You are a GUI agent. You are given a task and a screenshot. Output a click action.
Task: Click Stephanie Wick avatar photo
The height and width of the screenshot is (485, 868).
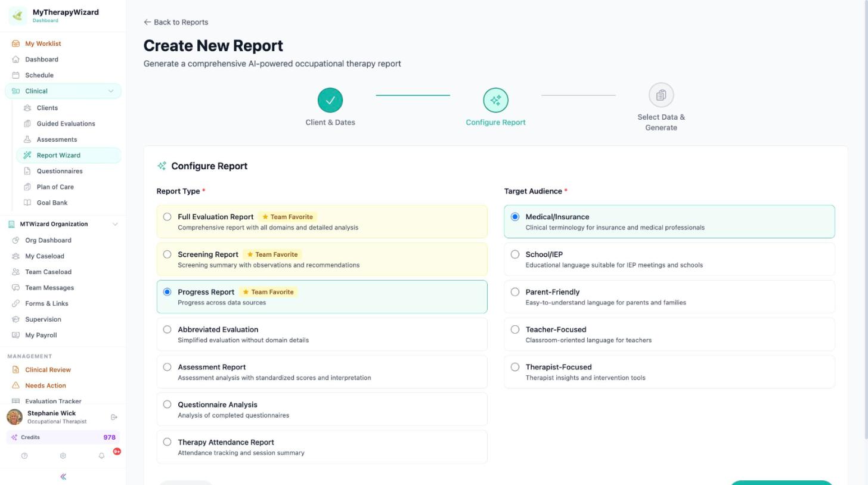(15, 417)
